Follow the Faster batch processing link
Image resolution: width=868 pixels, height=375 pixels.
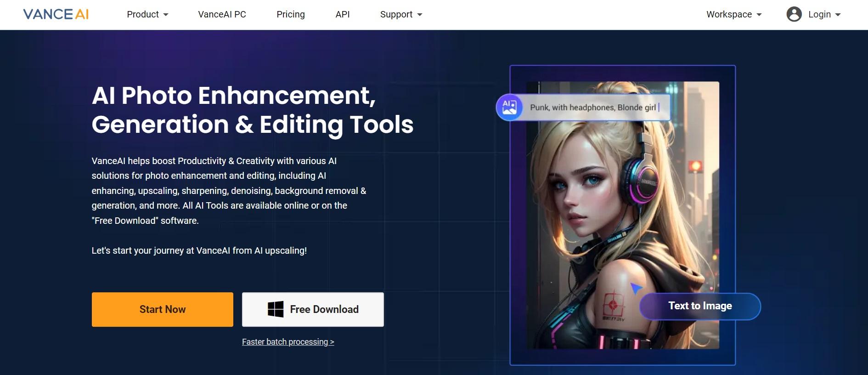click(x=288, y=342)
